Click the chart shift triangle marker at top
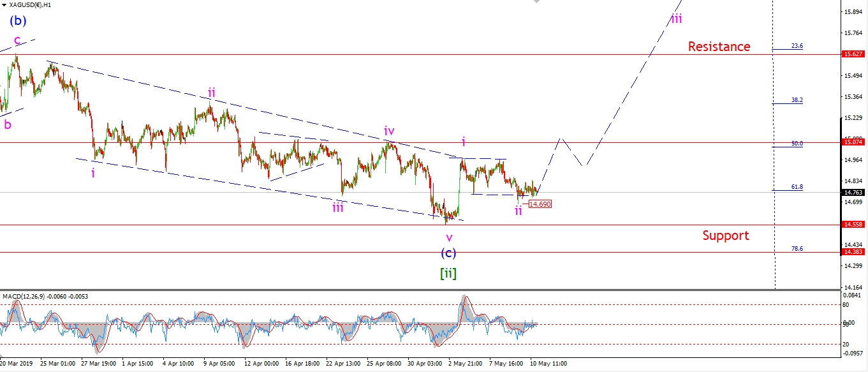Image resolution: width=868 pixels, height=372 pixels. pyautogui.click(x=536, y=3)
